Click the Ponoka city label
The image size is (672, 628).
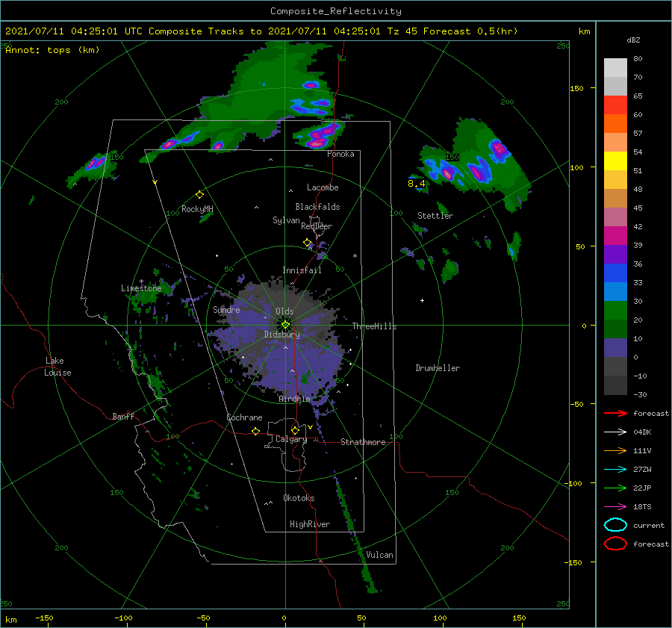[x=340, y=154]
